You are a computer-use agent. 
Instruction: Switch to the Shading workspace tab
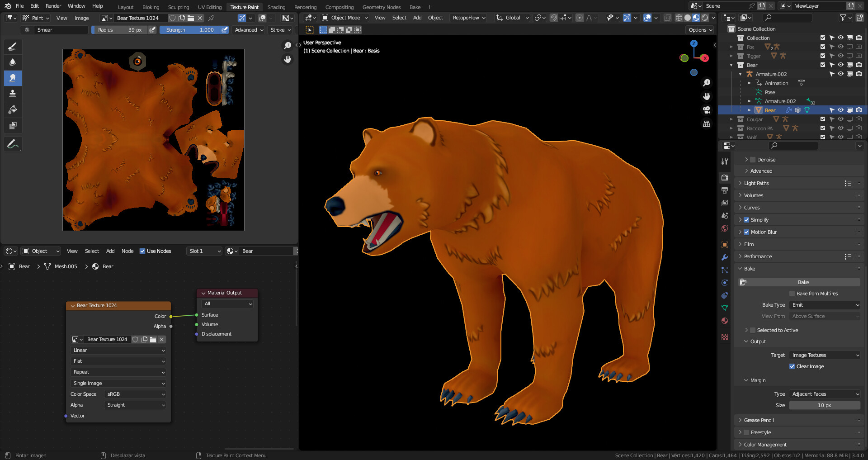pos(276,7)
